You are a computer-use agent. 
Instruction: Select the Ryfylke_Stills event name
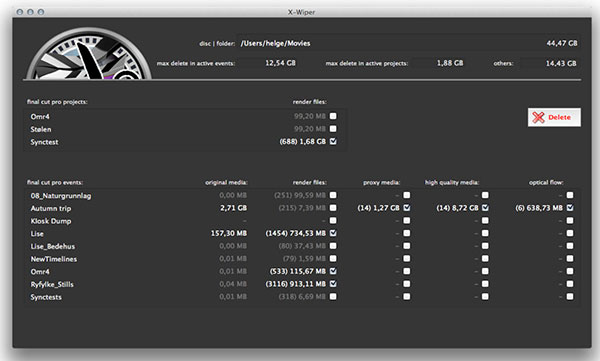click(52, 284)
